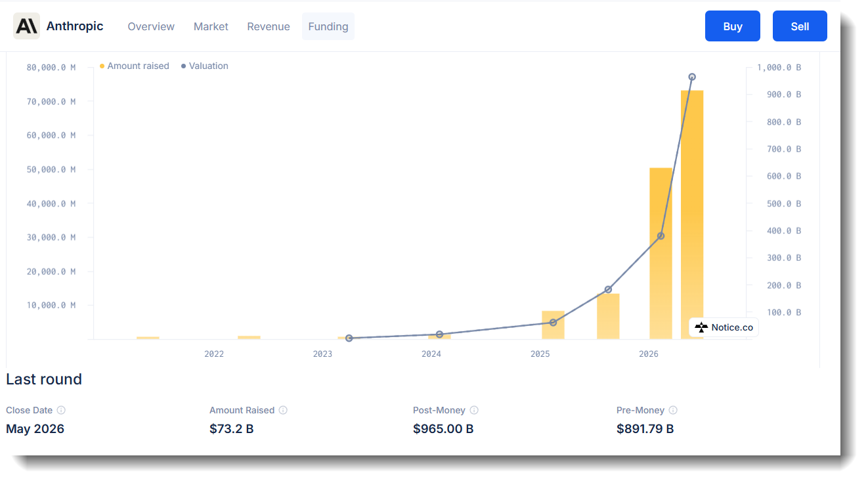Click the "2026" x-axis label

pos(649,354)
